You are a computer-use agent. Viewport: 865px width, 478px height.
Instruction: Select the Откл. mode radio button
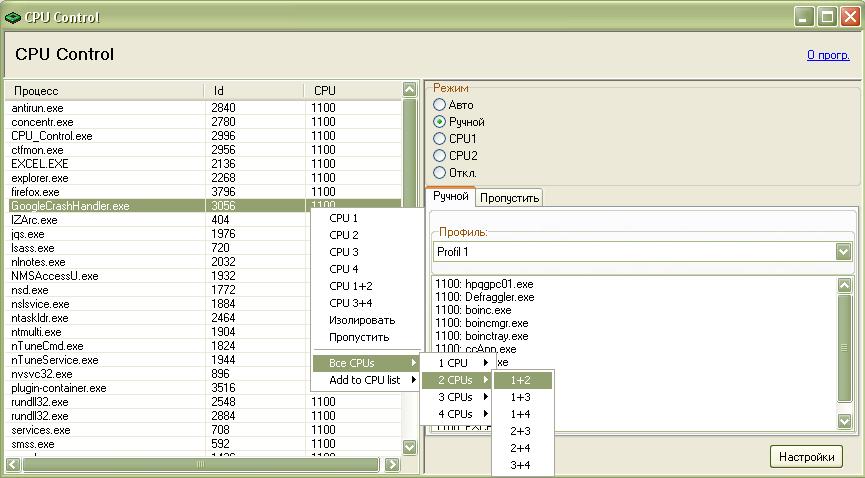point(439,173)
